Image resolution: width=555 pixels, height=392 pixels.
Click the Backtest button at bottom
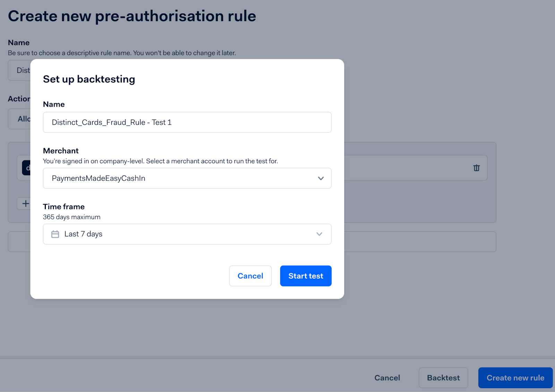coord(443,378)
